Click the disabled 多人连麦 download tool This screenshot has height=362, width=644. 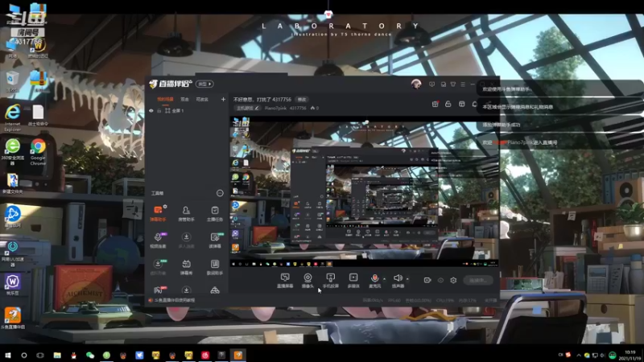[x=186, y=240]
